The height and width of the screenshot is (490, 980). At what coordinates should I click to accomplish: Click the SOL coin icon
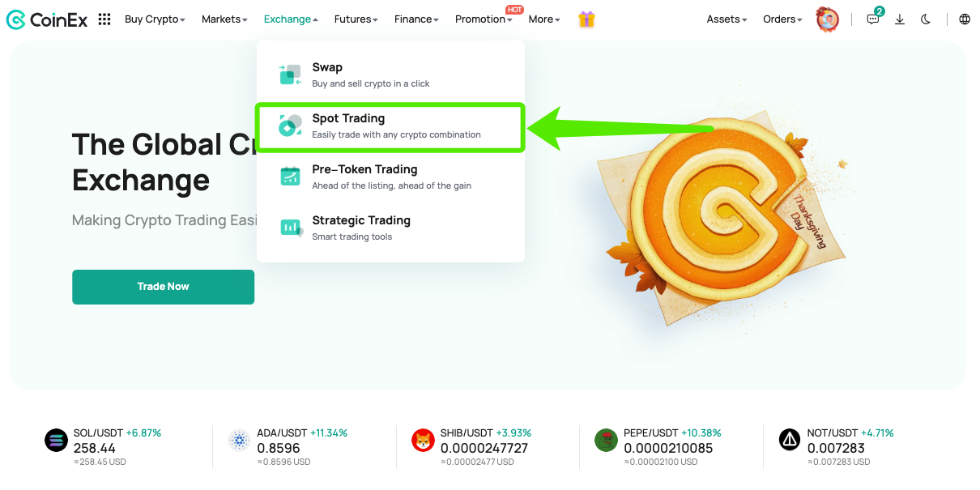(x=56, y=440)
